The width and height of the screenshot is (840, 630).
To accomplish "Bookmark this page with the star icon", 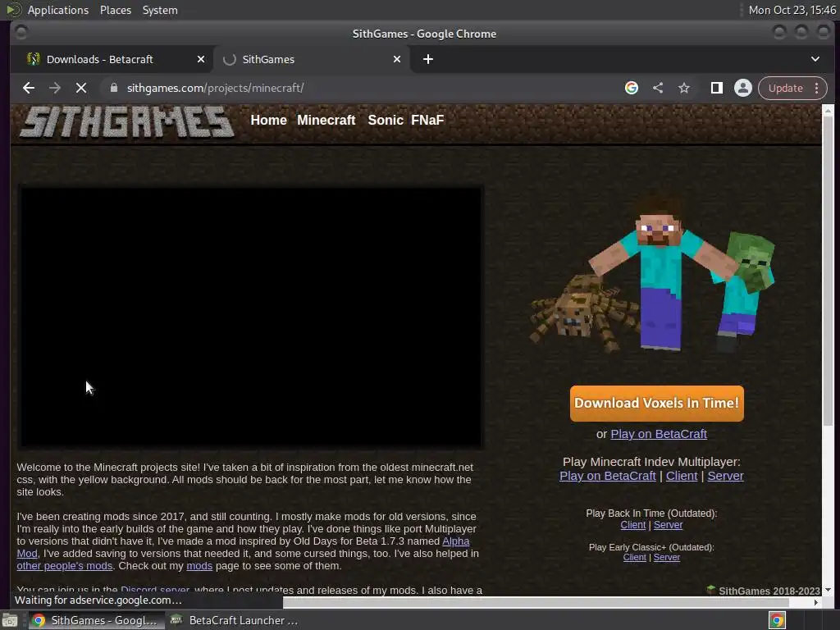I will click(x=684, y=88).
